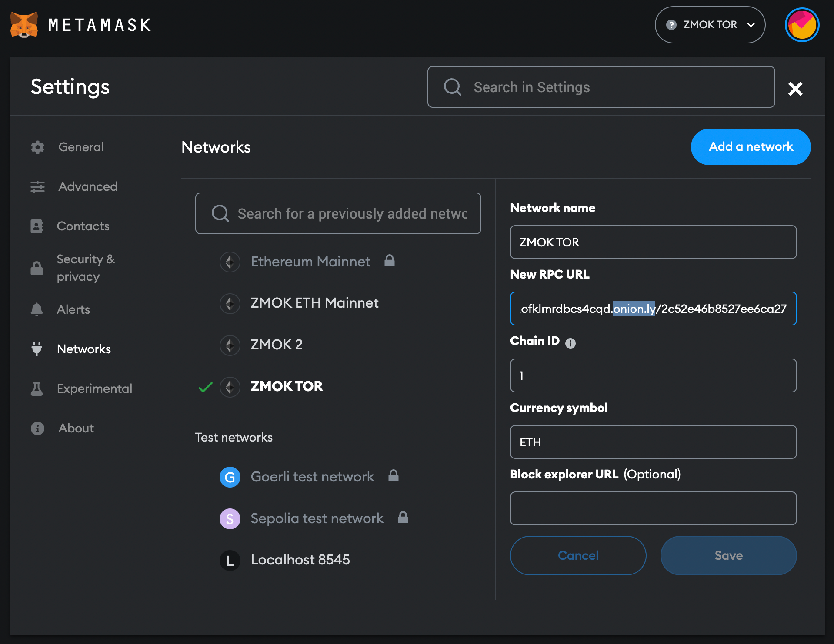Open General settings
The width and height of the screenshot is (834, 644).
(81, 147)
